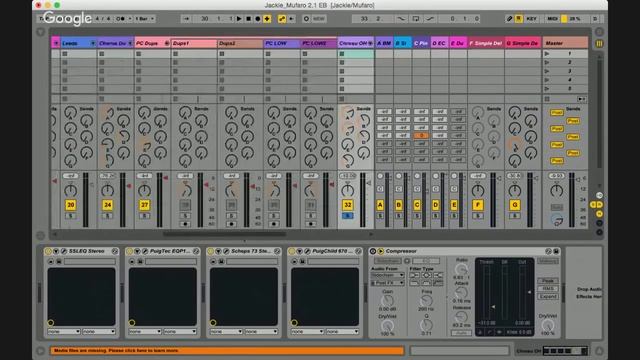Select the Master track header
This screenshot has height=360, width=640.
point(565,43)
